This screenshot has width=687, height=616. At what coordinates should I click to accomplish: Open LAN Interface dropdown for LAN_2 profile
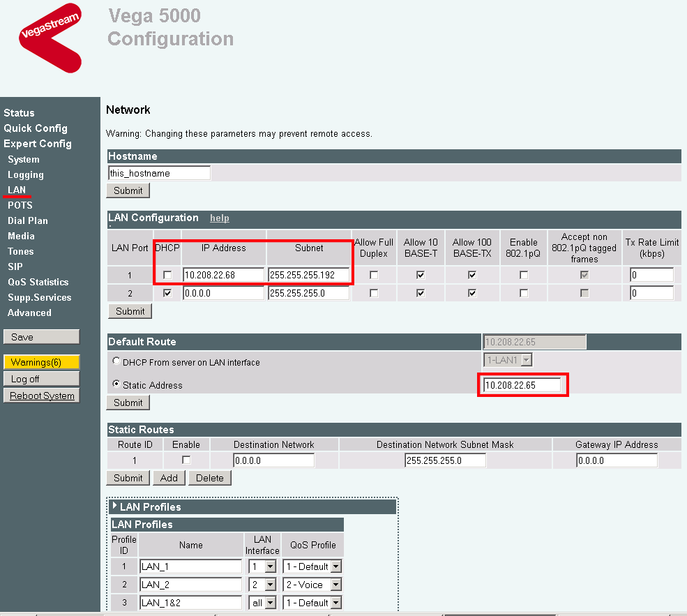coord(262,585)
